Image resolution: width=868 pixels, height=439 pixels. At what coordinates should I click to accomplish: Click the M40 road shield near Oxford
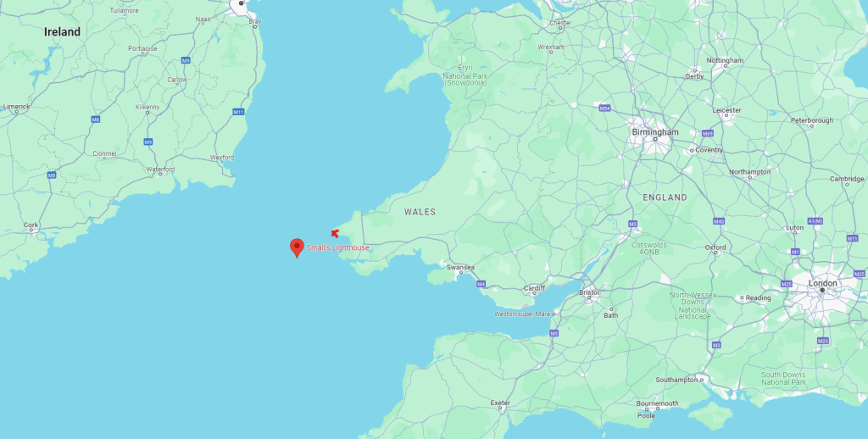[x=719, y=221]
